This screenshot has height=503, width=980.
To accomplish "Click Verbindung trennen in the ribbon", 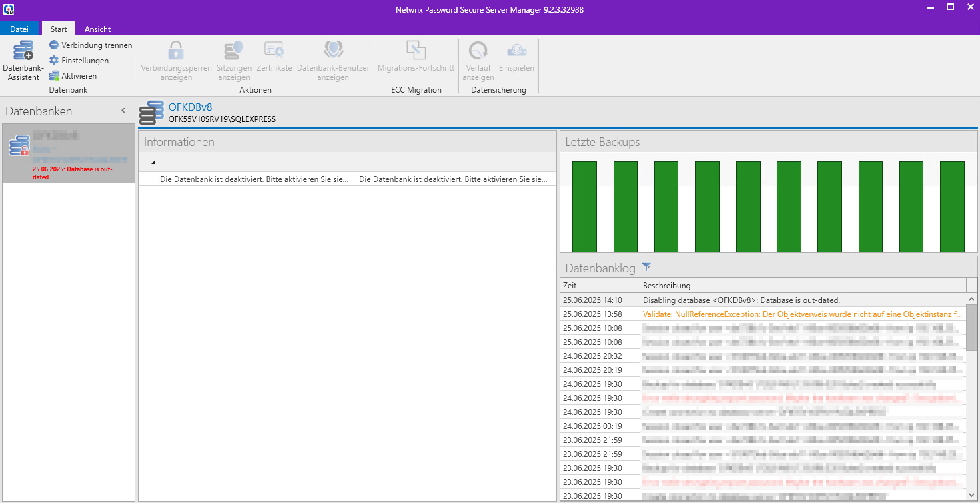I will [x=91, y=45].
